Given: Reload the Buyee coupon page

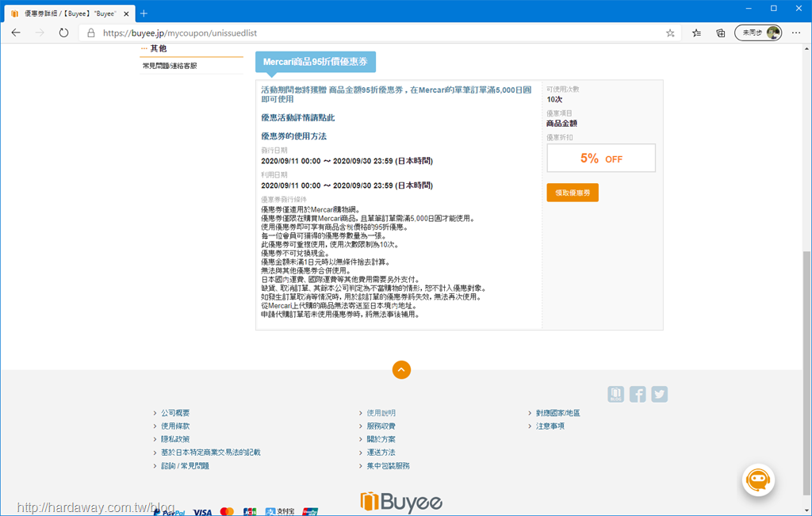Looking at the screenshot, I should tap(63, 32).
